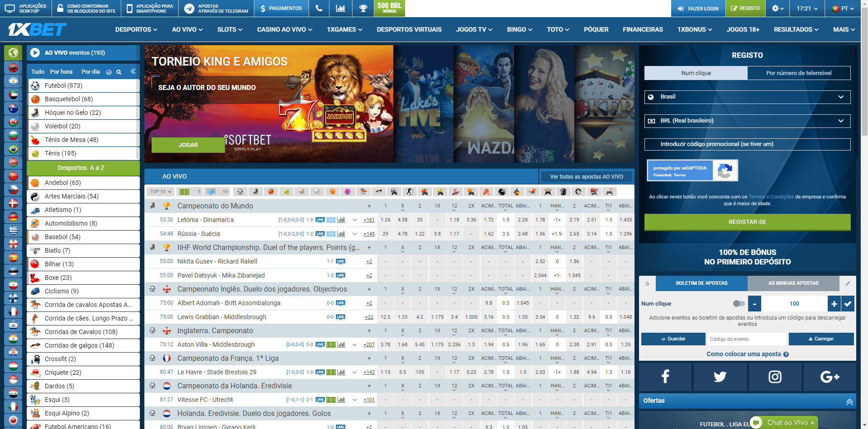Increase stake with plus button

pyautogui.click(x=834, y=304)
